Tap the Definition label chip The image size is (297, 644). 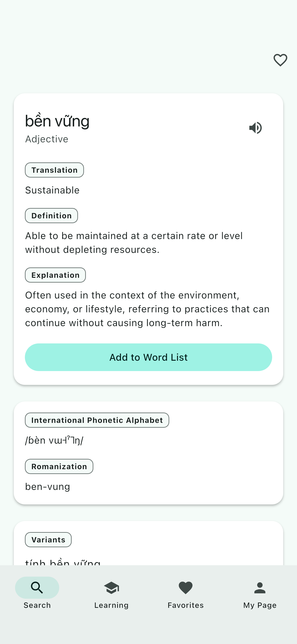(x=51, y=216)
